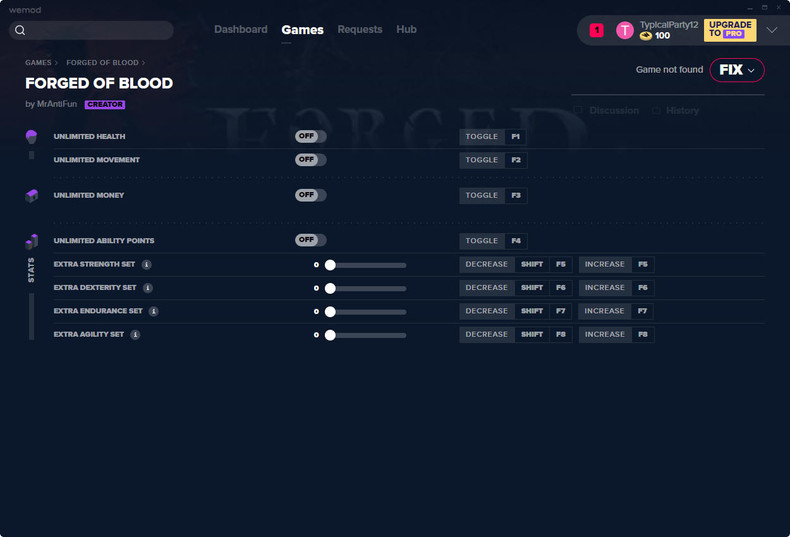Open the Requests tab
The height and width of the screenshot is (537, 790).
(x=360, y=29)
